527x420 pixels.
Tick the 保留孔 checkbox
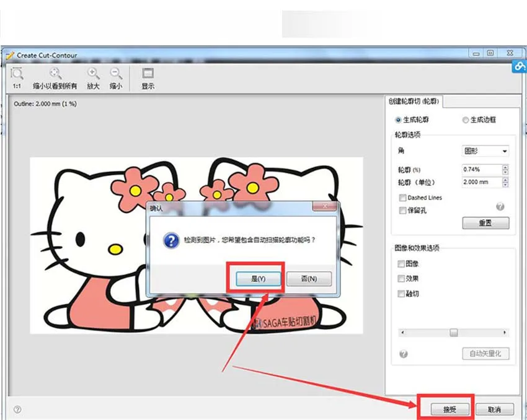[x=402, y=211]
